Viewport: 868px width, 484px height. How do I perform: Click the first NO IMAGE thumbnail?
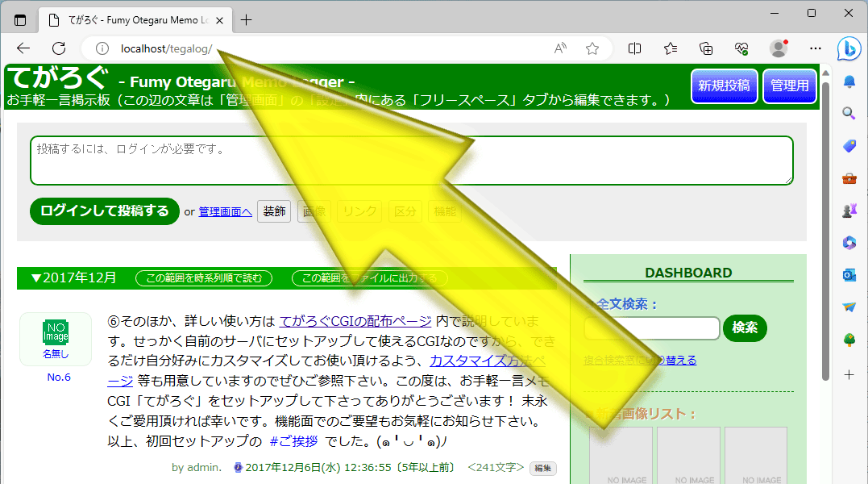click(621, 455)
